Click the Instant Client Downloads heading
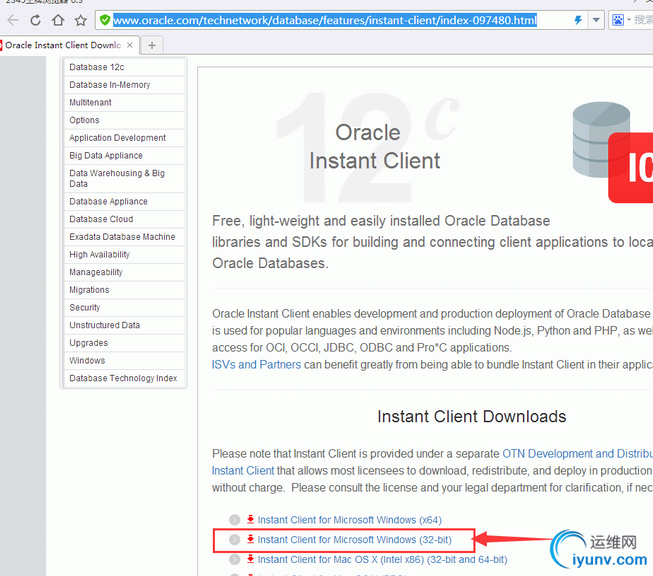 (471, 416)
